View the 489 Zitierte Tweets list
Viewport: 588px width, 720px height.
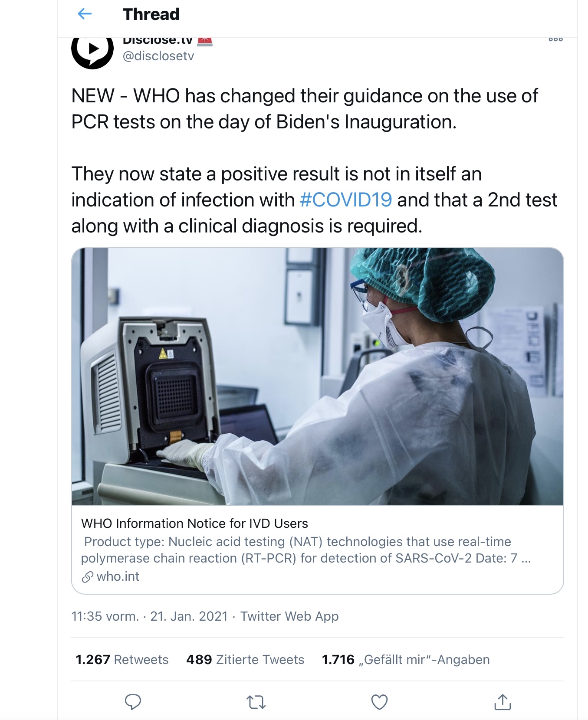[x=245, y=660]
